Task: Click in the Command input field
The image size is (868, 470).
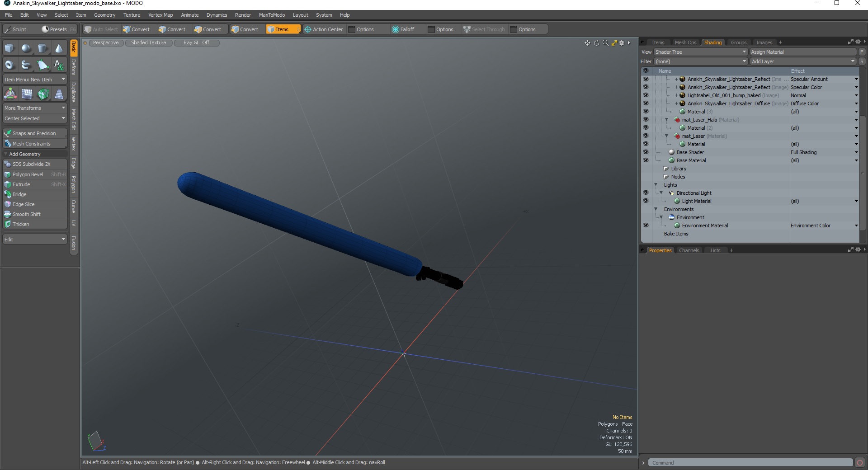Action: (x=750, y=462)
